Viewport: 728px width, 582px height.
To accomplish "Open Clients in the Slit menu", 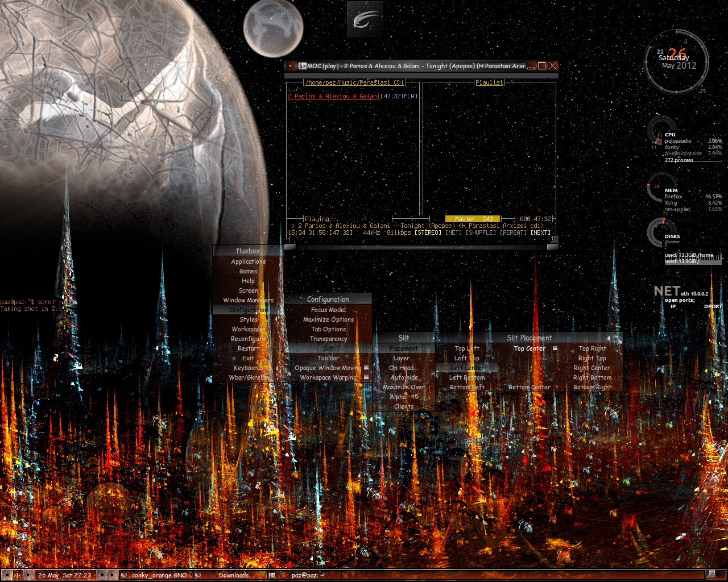I will 404,406.
